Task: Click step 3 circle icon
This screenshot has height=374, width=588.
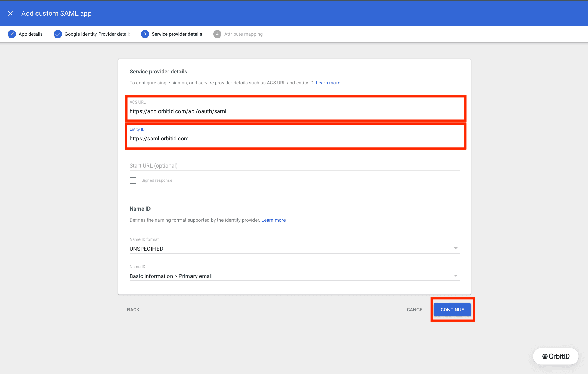Action: 145,34
